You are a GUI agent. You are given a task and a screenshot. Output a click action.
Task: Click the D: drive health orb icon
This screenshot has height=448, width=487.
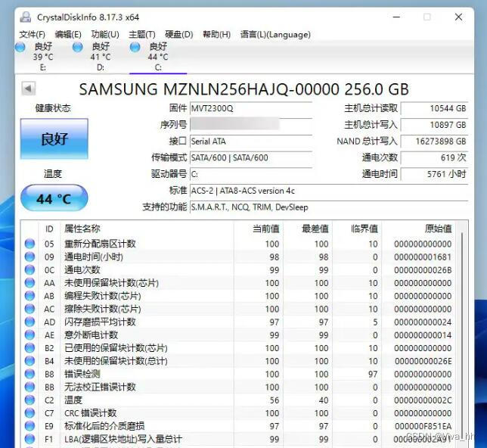point(78,47)
